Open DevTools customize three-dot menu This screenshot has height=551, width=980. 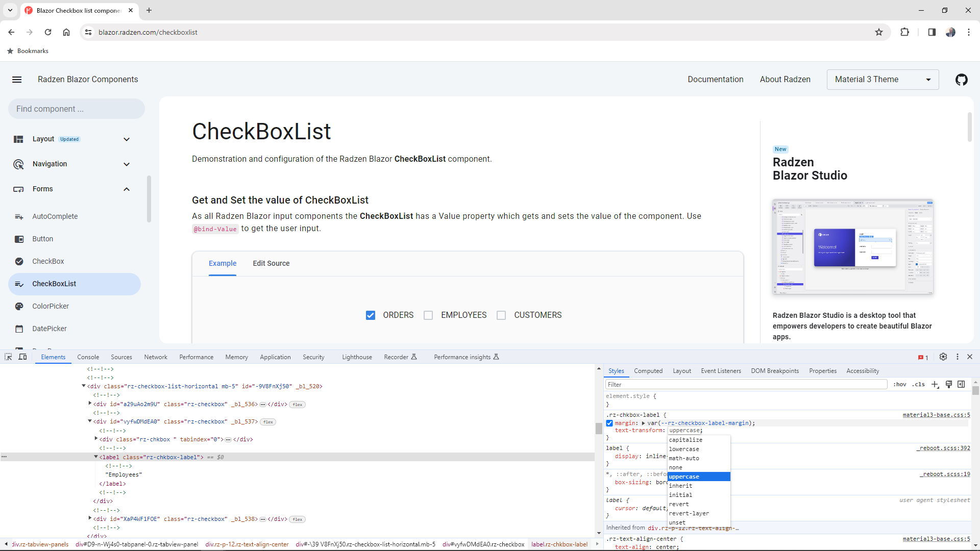click(958, 357)
